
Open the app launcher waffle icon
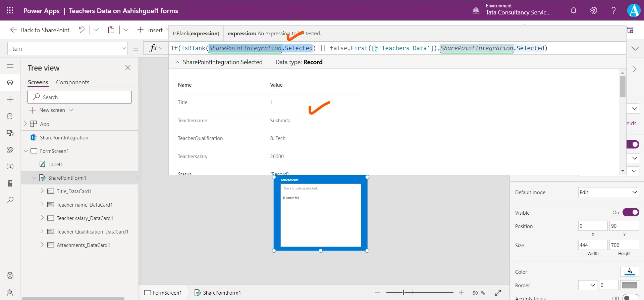pyautogui.click(x=10, y=10)
